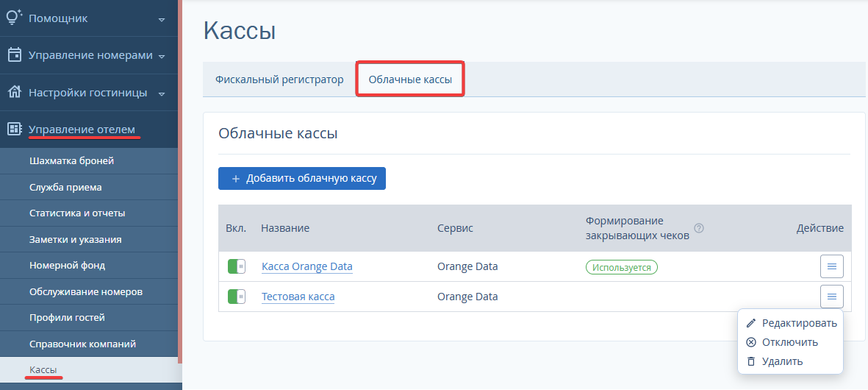Open the action menu for Касса Orange Data
The width and height of the screenshot is (868, 390).
click(x=831, y=266)
